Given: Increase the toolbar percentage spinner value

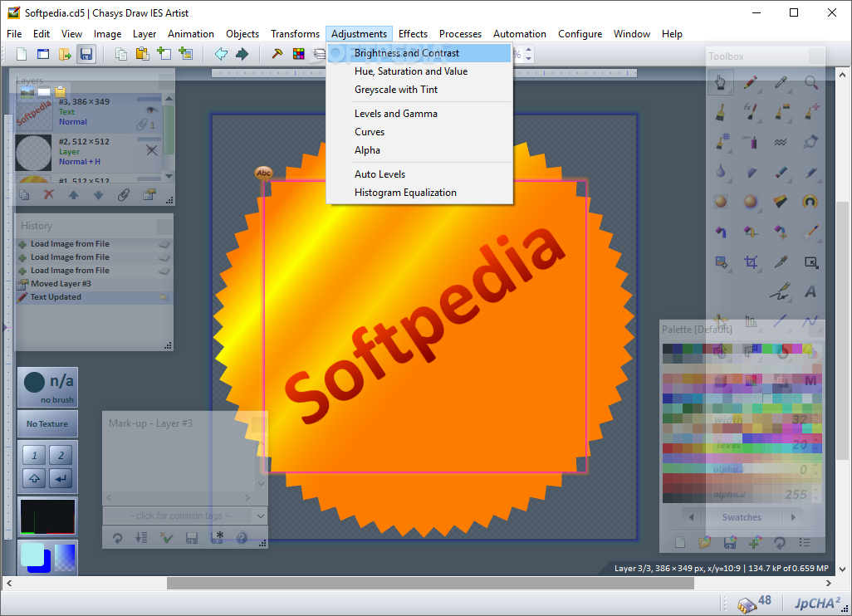Looking at the screenshot, I should pos(529,50).
